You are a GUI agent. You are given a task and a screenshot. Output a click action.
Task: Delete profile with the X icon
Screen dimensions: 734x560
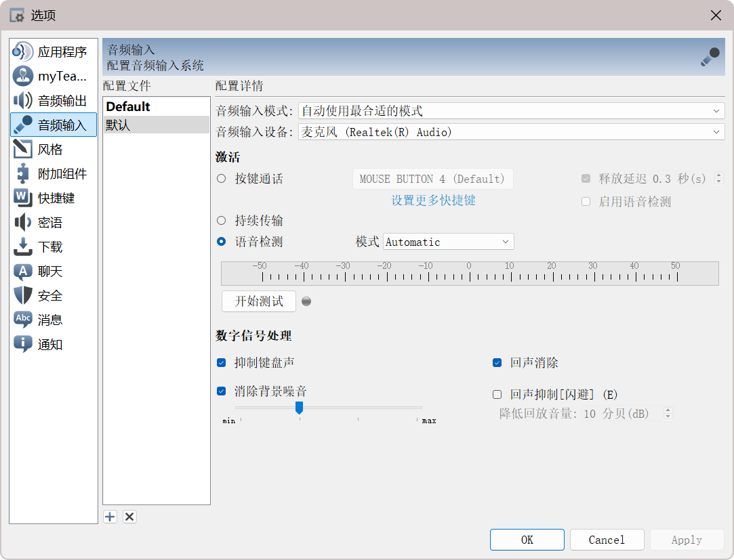click(130, 517)
